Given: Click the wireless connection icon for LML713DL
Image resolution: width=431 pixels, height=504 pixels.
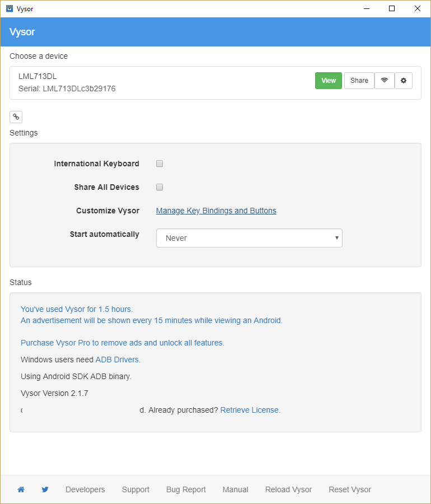Looking at the screenshot, I should (385, 80).
